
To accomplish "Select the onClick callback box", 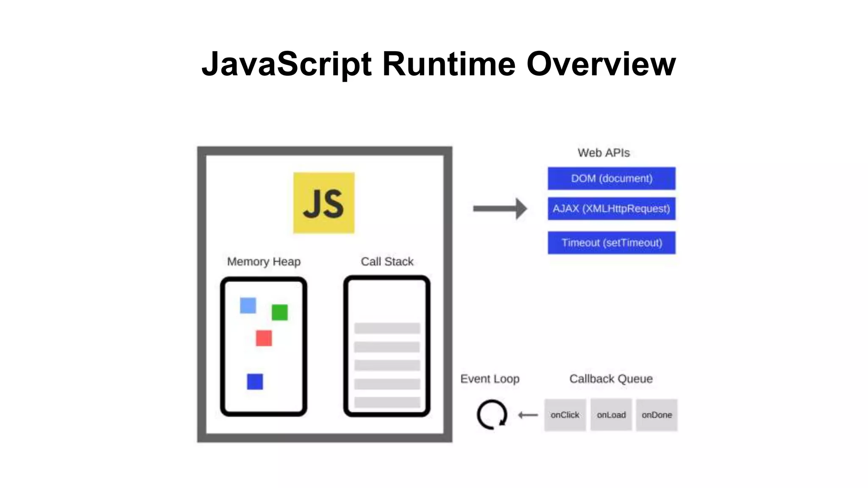I will click(565, 415).
